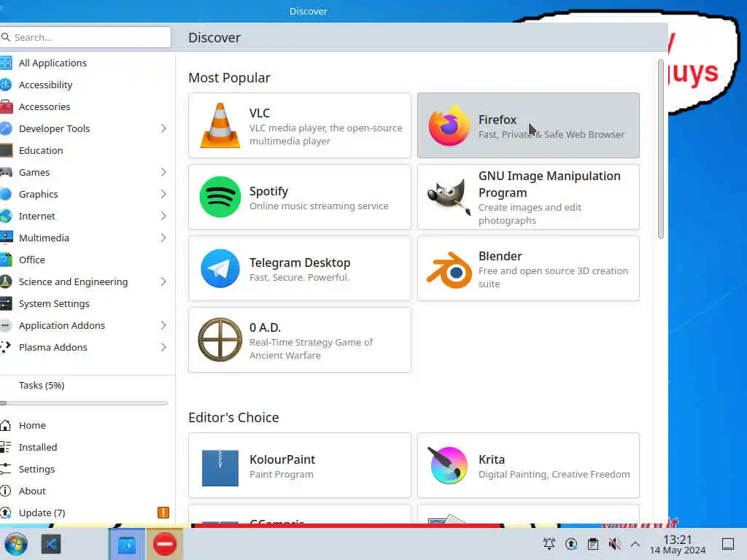Click the Installed list icon
Viewport: 747px width, 560px height.
click(5, 447)
